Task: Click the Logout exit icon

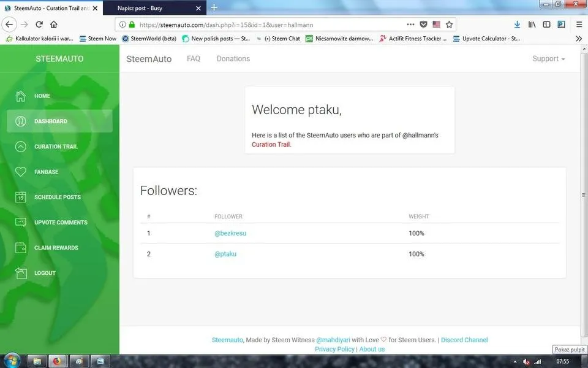Action: (21, 273)
